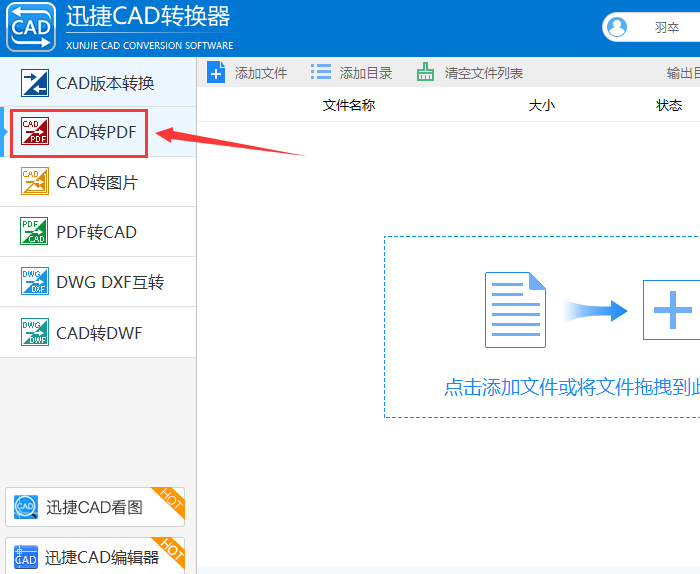Click the user avatar icon

tap(617, 27)
